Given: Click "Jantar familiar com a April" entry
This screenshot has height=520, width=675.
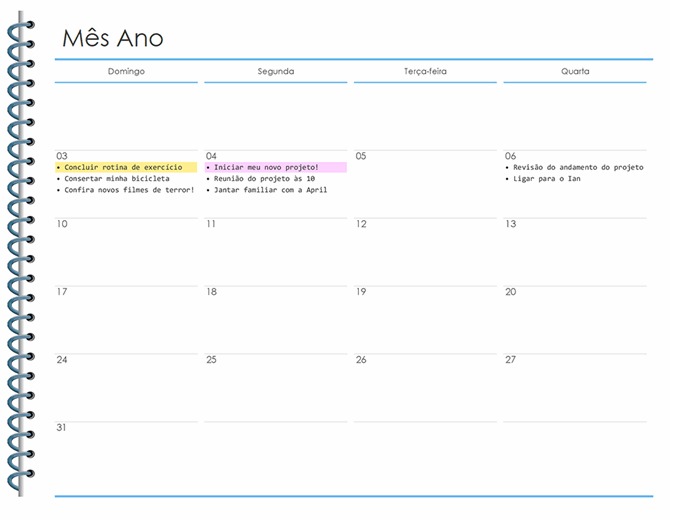Looking at the screenshot, I should coord(270,190).
